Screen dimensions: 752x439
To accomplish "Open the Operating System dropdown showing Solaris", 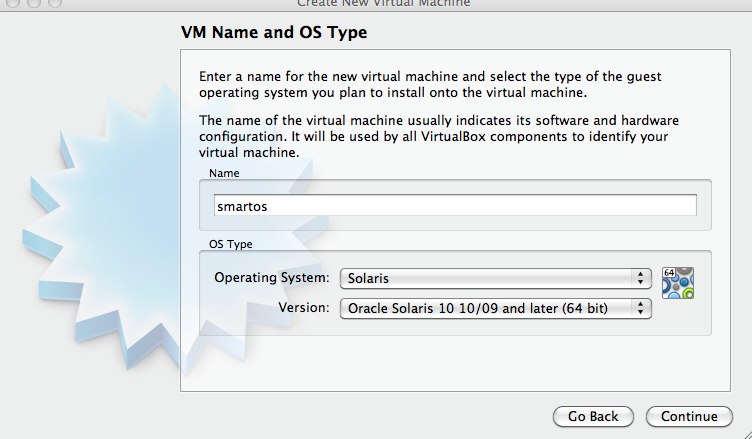I will point(495,278).
